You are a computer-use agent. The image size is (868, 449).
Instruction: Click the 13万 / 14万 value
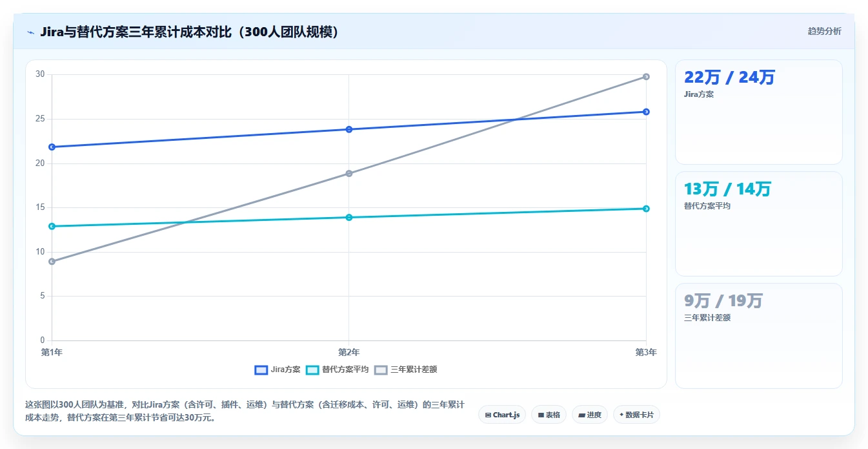[727, 189]
